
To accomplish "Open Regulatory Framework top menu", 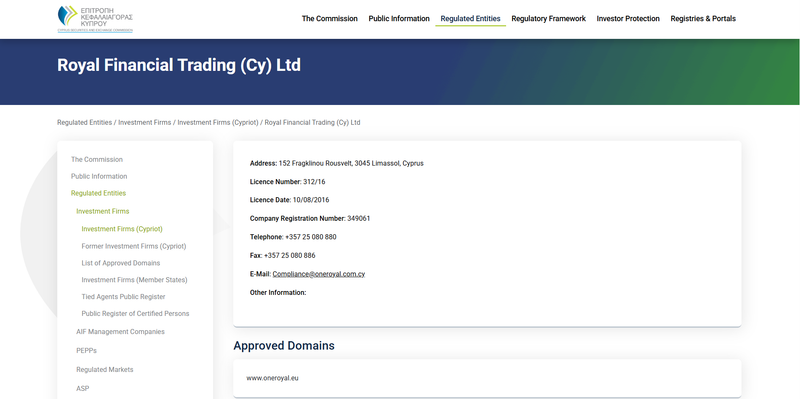I will point(548,19).
